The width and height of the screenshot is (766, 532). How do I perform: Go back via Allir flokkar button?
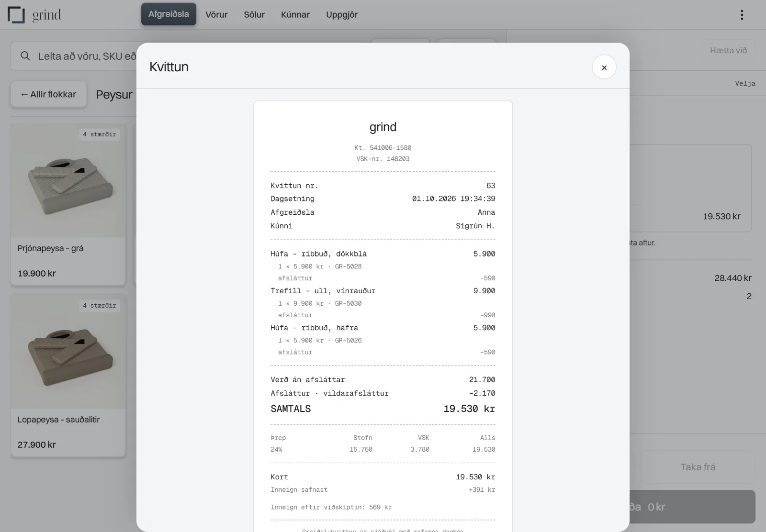(x=49, y=94)
